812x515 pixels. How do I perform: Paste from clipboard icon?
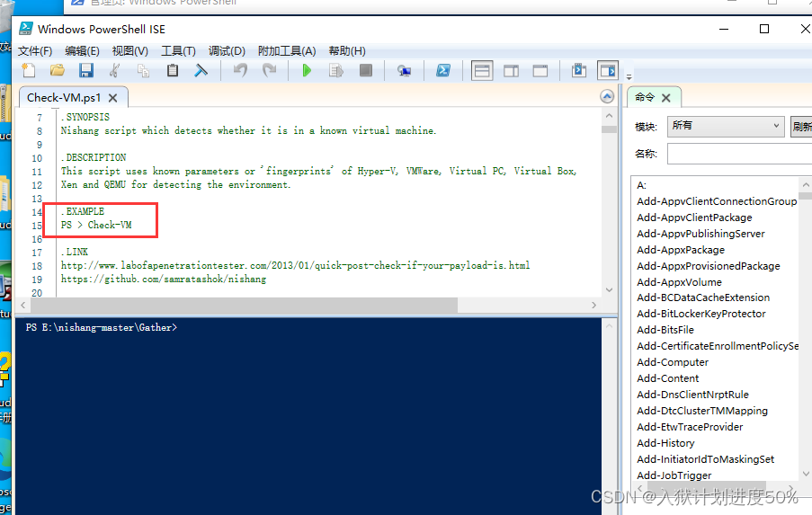[173, 70]
